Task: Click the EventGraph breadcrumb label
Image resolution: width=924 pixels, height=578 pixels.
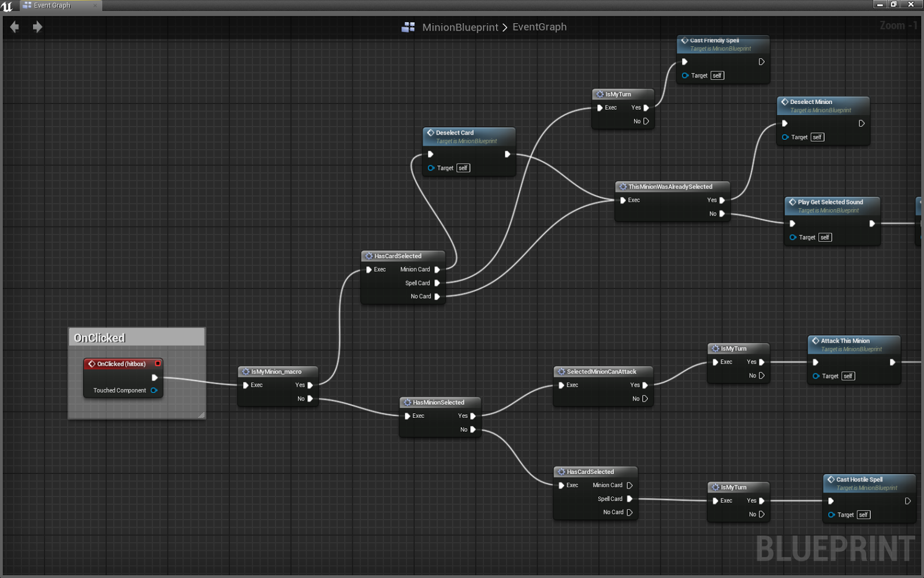Action: [x=539, y=27]
